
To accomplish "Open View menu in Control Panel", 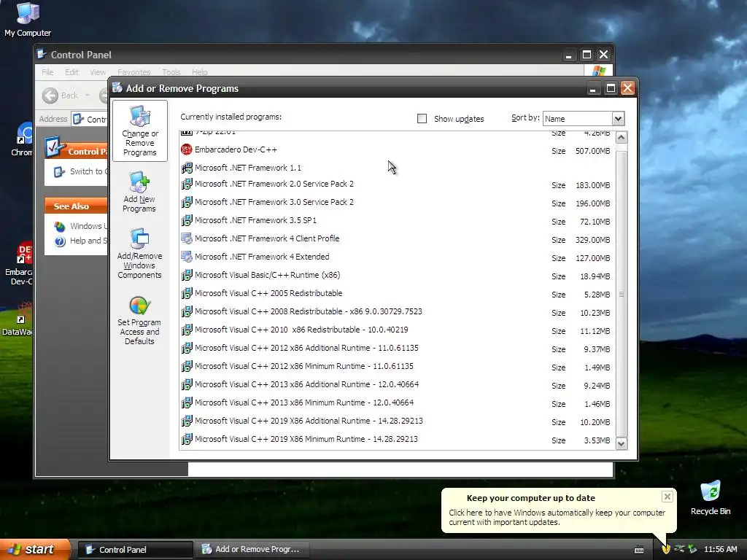I will (x=98, y=72).
